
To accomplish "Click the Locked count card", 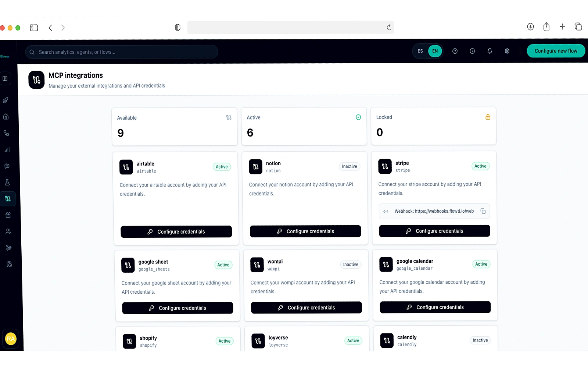I will pos(433,126).
